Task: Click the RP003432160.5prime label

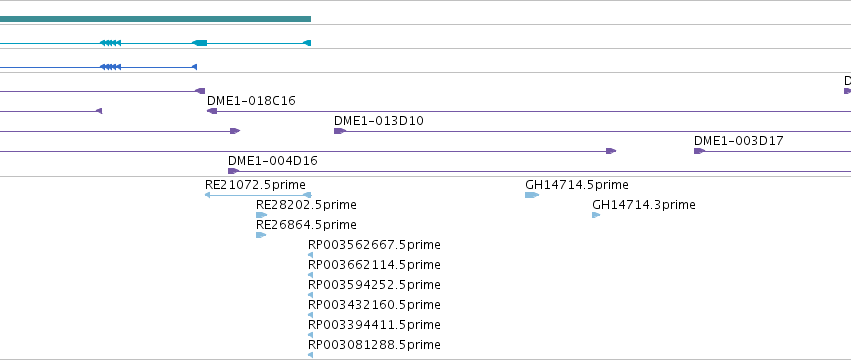Action: [374, 305]
